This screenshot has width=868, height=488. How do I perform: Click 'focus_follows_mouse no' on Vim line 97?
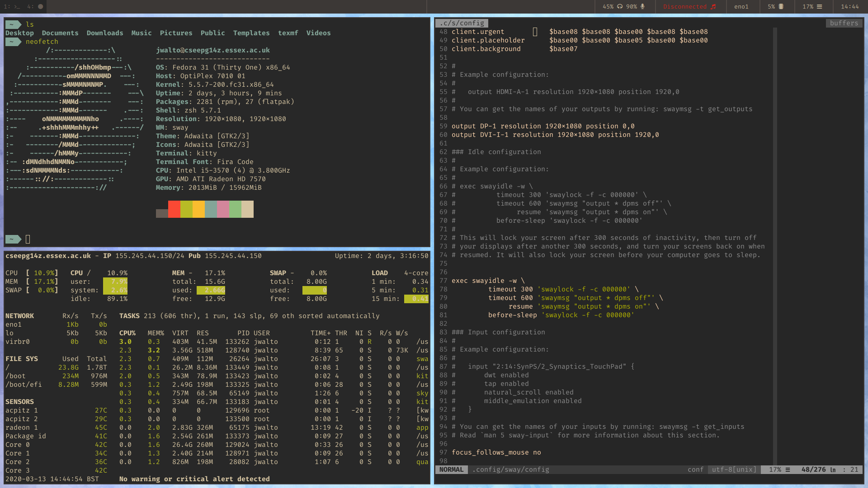[496, 452]
